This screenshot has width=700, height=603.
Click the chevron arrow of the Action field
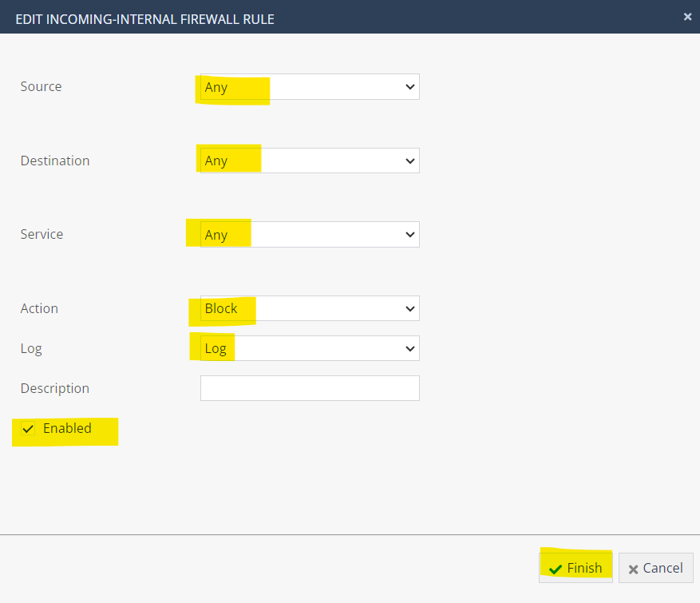pos(410,308)
